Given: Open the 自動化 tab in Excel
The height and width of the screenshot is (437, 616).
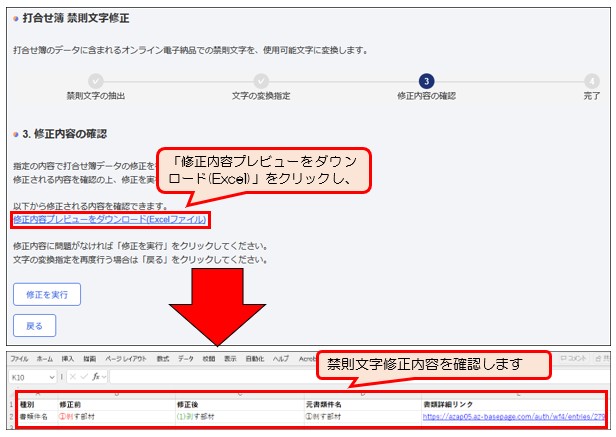Looking at the screenshot, I should (255, 359).
